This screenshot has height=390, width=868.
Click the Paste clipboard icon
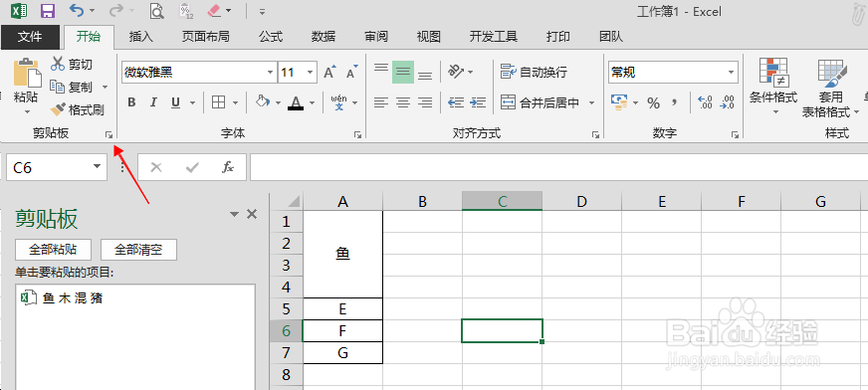(27, 74)
